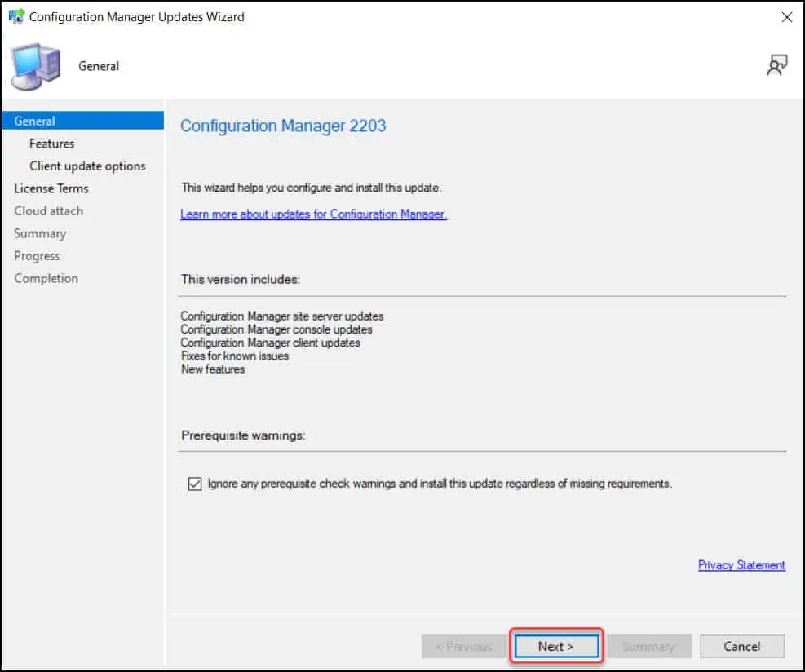Click the Configuration Manager title bar icon

click(16, 16)
